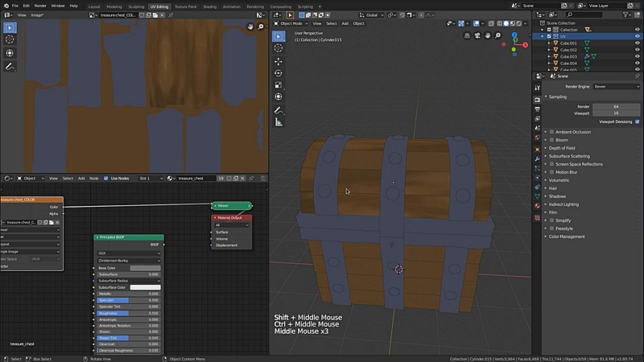644x362 pixels.
Task: Enable Motion Blur checkbox
Action: 551,172
